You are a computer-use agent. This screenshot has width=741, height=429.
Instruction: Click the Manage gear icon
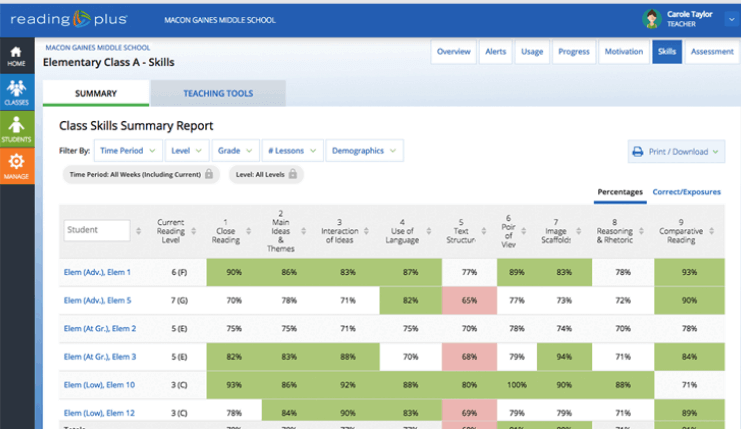15,163
